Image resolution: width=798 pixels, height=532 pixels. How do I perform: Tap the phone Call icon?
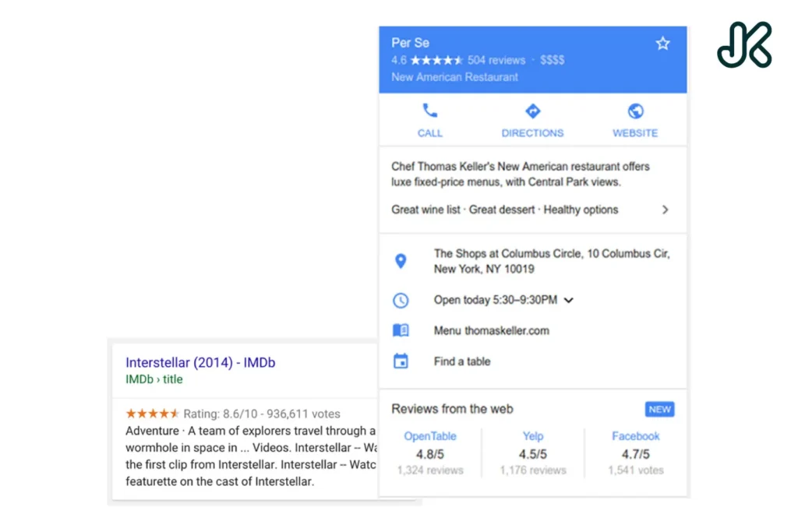point(430,111)
